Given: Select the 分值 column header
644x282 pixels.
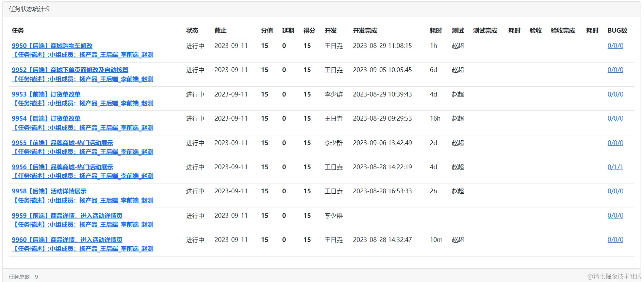Looking at the screenshot, I should [x=267, y=31].
